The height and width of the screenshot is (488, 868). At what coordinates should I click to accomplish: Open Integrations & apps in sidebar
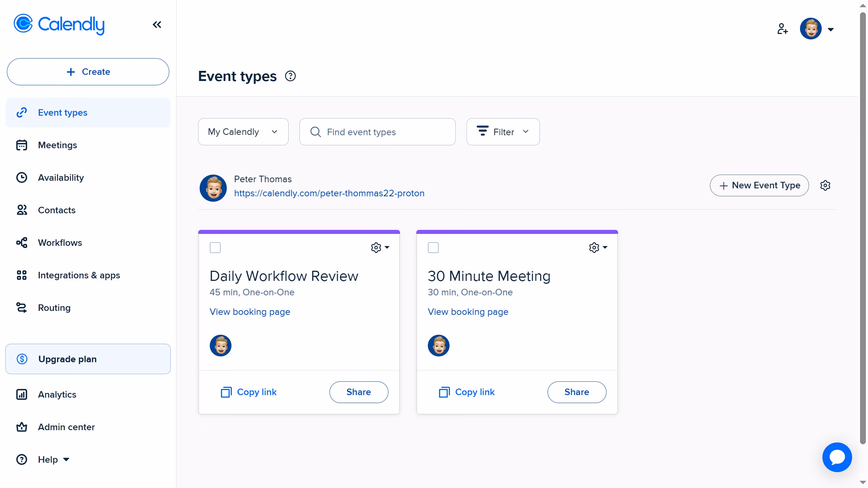click(88, 275)
